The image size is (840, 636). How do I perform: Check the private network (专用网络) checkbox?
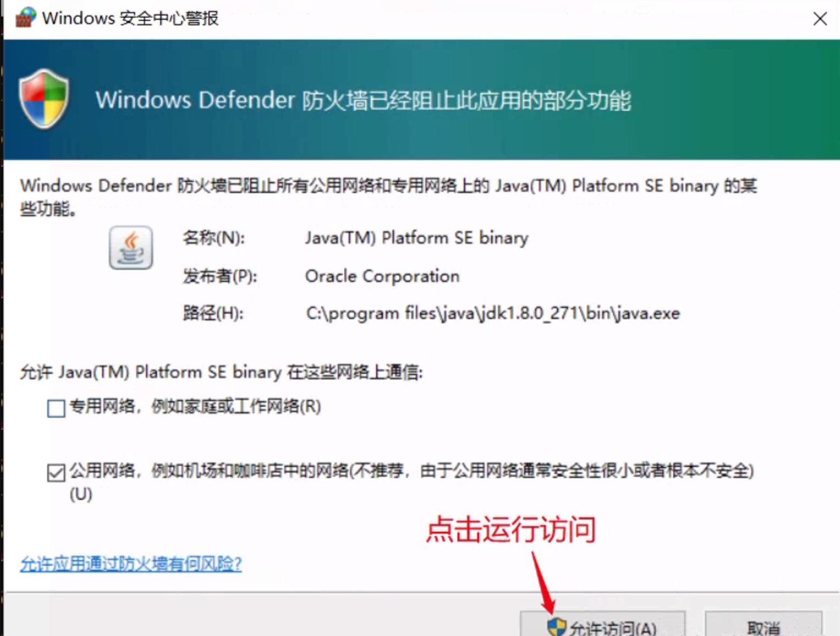tap(56, 408)
